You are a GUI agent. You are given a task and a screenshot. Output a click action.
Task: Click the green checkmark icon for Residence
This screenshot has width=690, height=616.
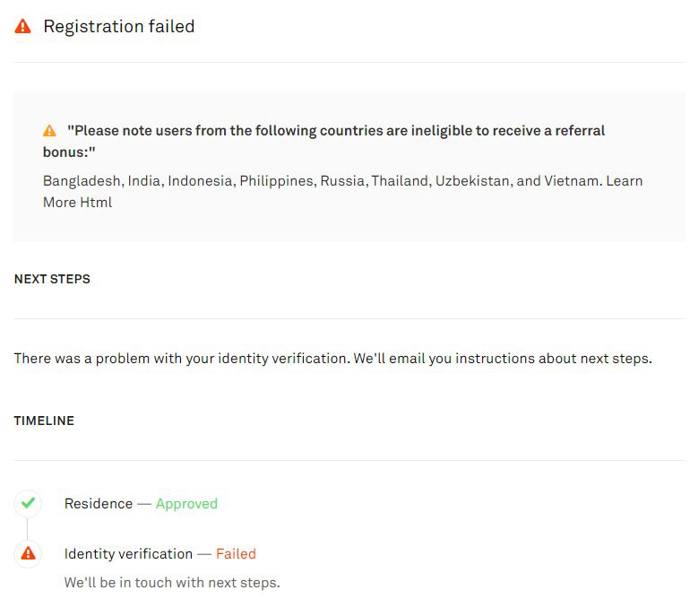[x=28, y=503]
